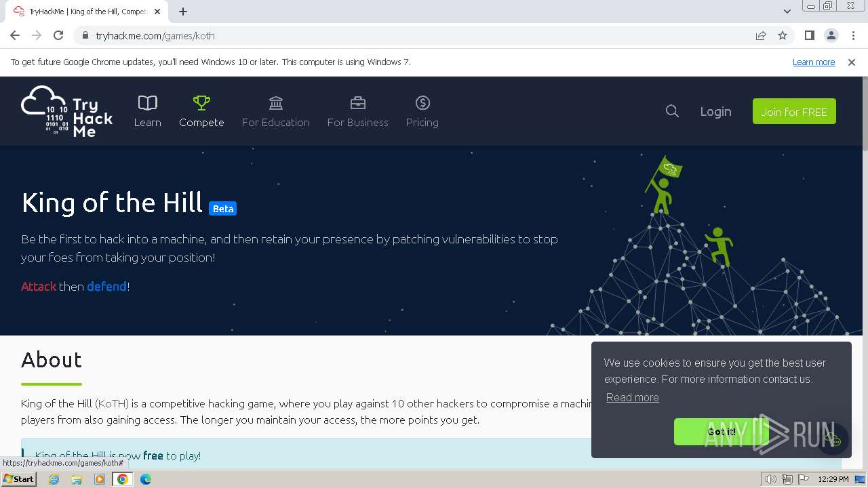Open Internet Explorer from taskbar
The width and height of the screenshot is (868, 488).
54,479
